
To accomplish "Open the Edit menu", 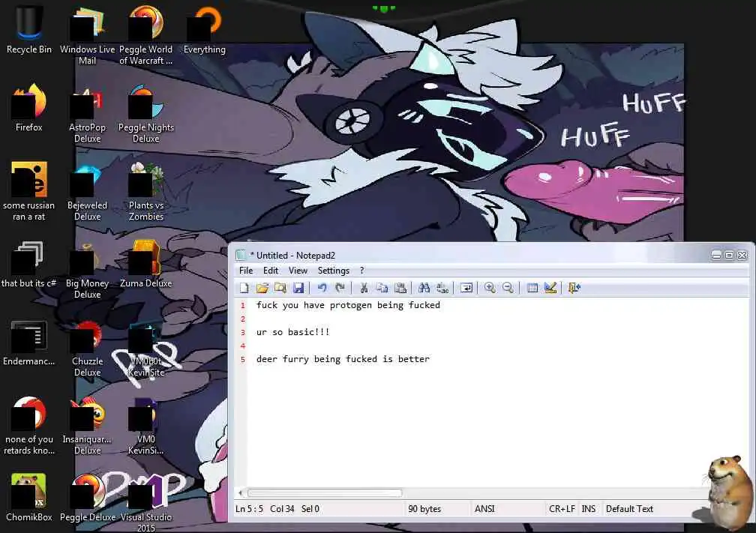I will 271,271.
